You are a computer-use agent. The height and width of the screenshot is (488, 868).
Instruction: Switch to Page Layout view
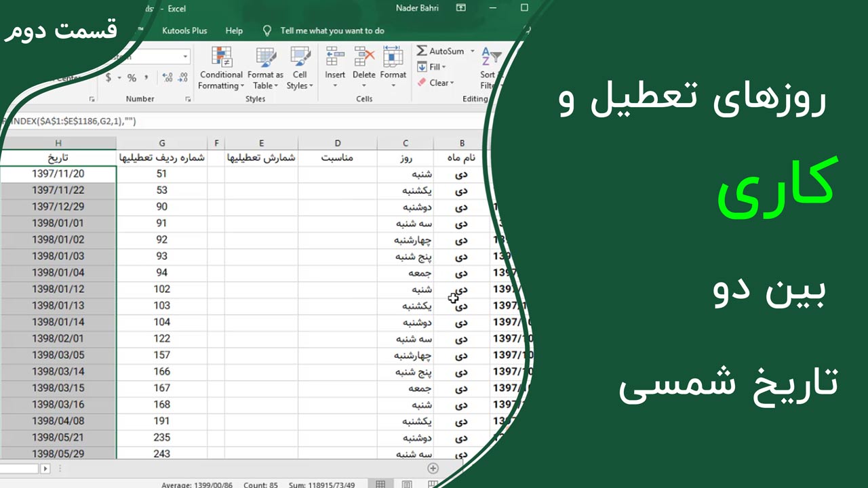point(407,484)
